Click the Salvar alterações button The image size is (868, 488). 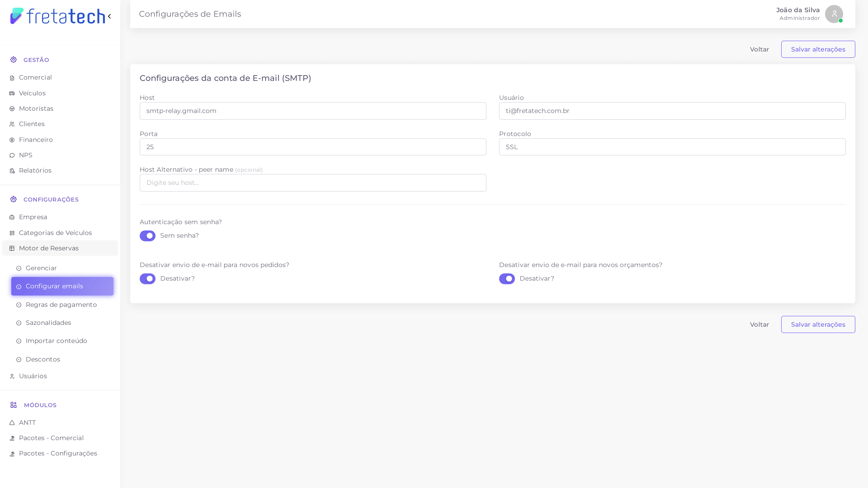click(x=818, y=49)
